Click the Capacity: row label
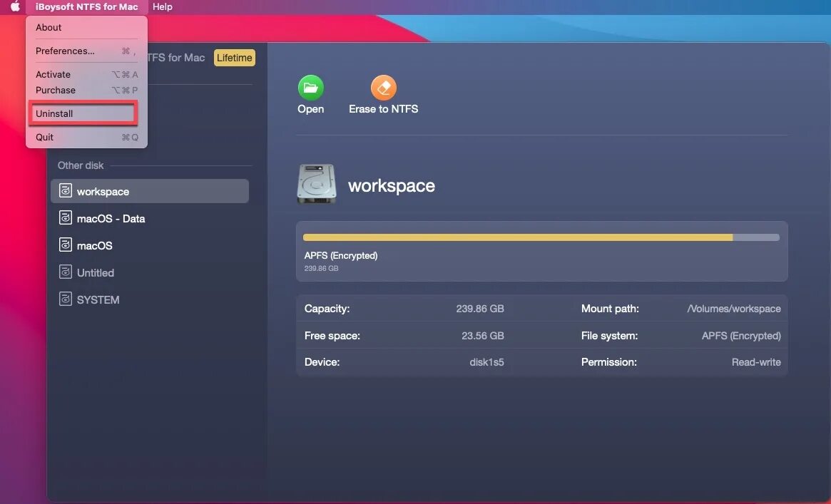Screen dimensions: 831x504 coord(327,309)
